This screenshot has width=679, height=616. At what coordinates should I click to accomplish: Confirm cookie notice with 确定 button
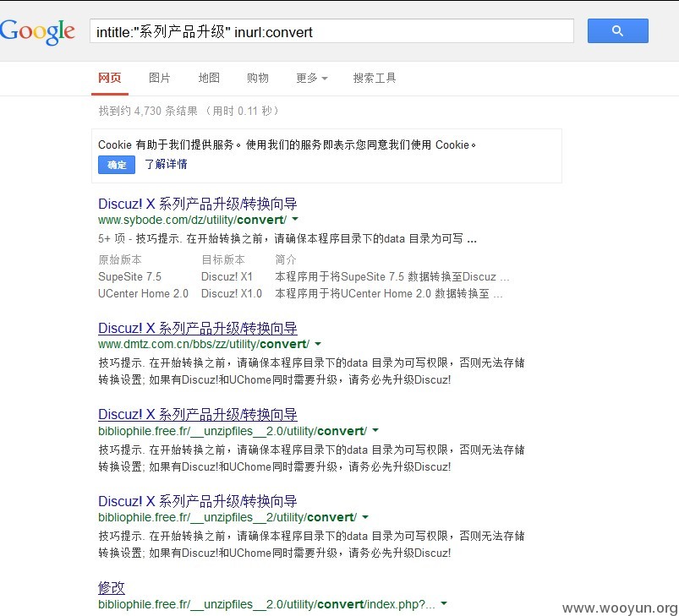pos(117,165)
